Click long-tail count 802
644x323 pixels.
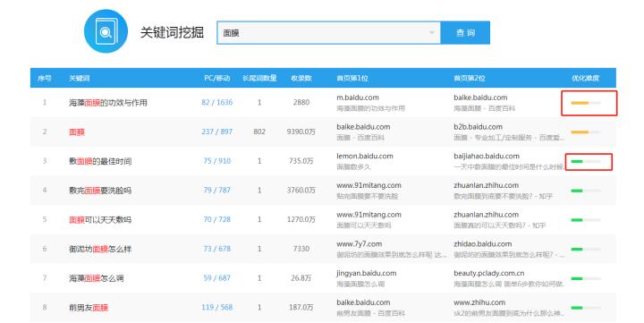coord(259,132)
